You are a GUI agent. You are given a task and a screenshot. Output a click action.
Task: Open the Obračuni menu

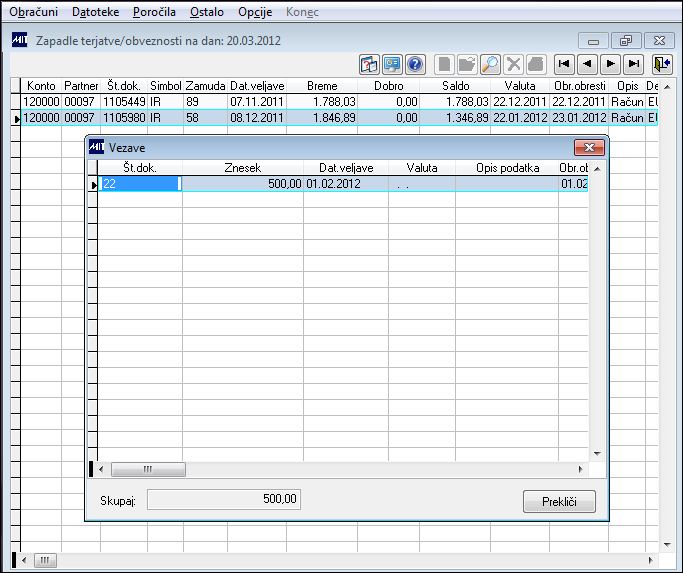tap(34, 12)
